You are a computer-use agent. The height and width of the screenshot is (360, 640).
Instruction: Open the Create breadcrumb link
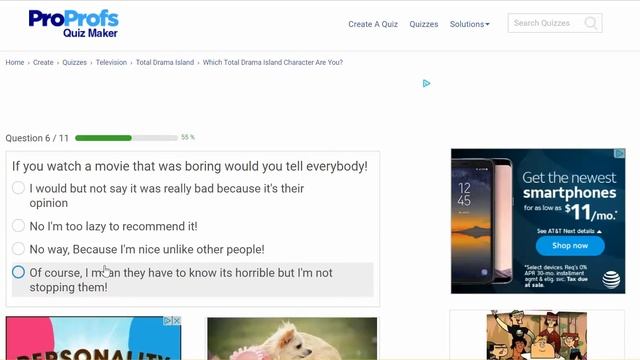pos(43,62)
